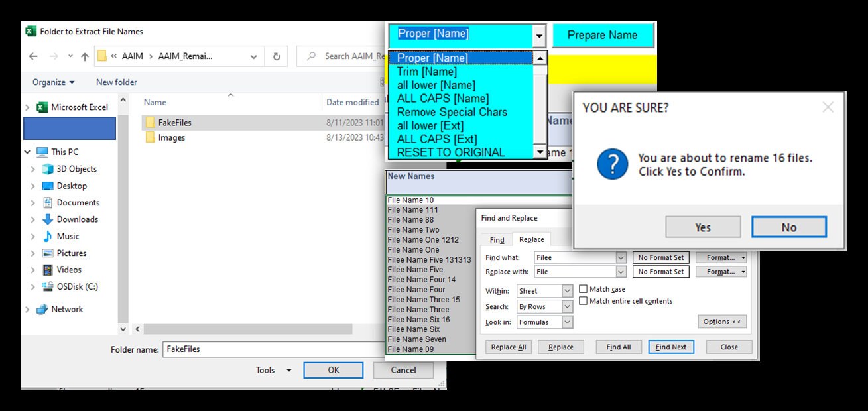Open the Within dropdown set to Sheet

[x=544, y=290]
